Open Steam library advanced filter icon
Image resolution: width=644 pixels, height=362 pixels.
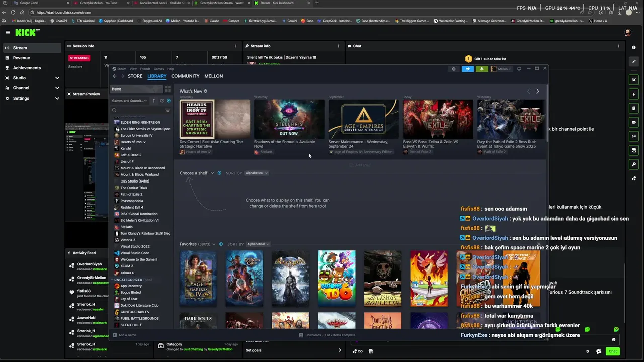(168, 110)
